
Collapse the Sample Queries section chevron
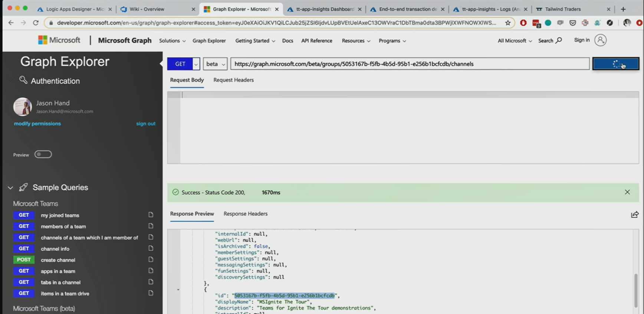tap(10, 188)
